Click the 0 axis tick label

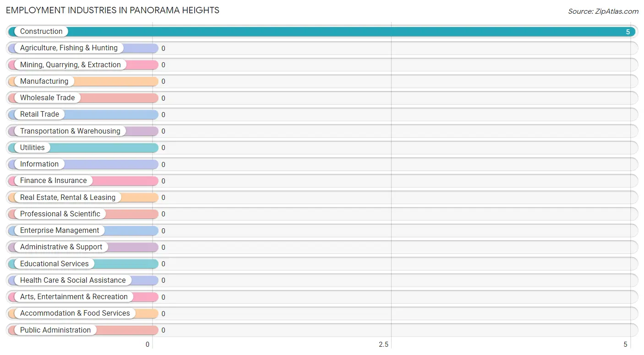coord(147,344)
